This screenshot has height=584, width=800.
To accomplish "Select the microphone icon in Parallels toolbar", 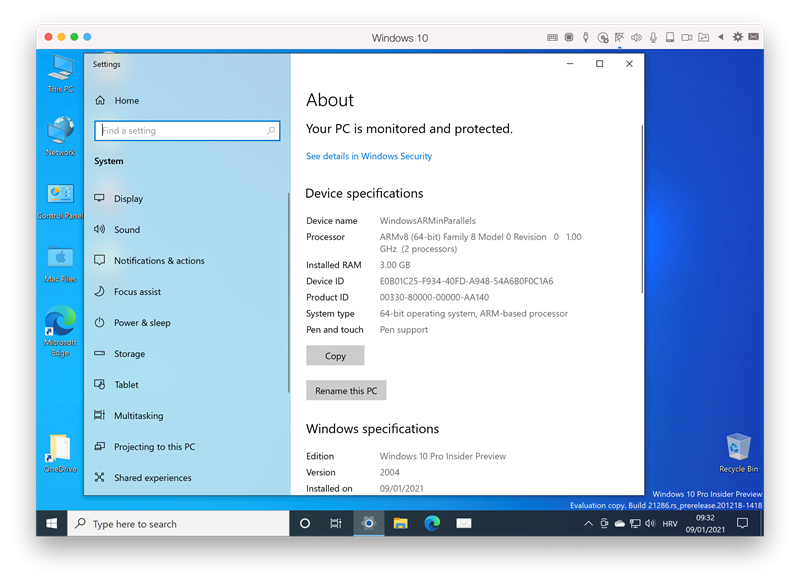I will (x=652, y=37).
